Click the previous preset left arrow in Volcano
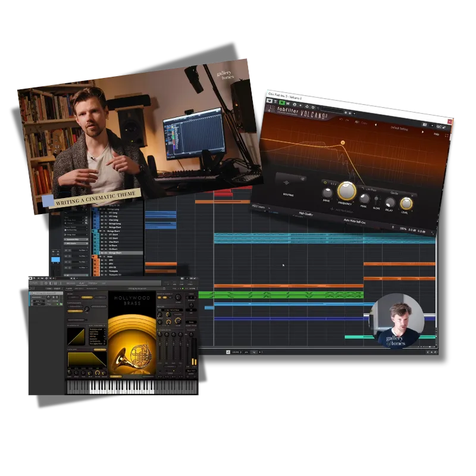Viewport: 476px width, 476px height. (375, 125)
